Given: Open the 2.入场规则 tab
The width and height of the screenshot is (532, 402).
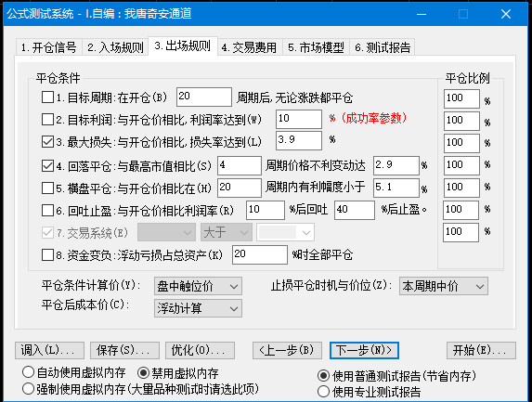Looking at the screenshot, I should click(x=115, y=47).
